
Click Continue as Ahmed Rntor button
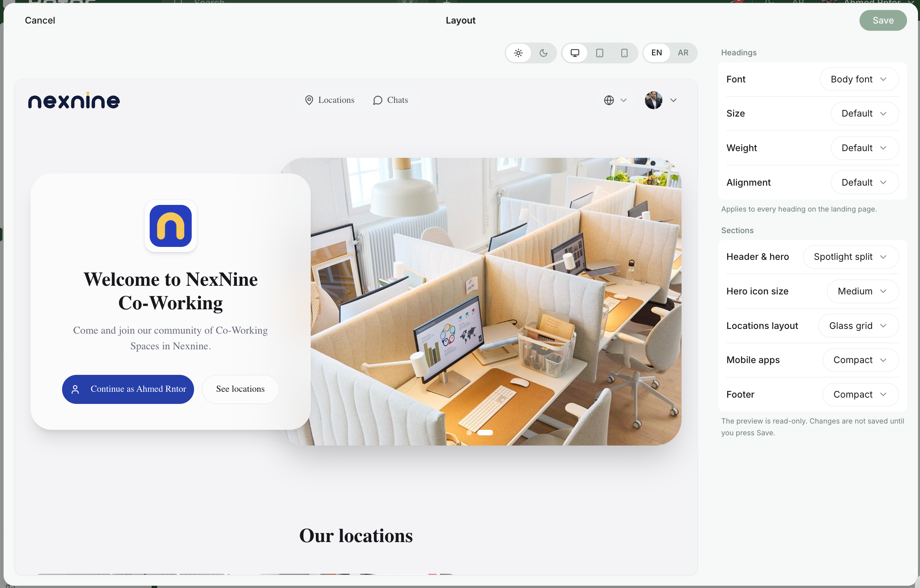point(128,389)
